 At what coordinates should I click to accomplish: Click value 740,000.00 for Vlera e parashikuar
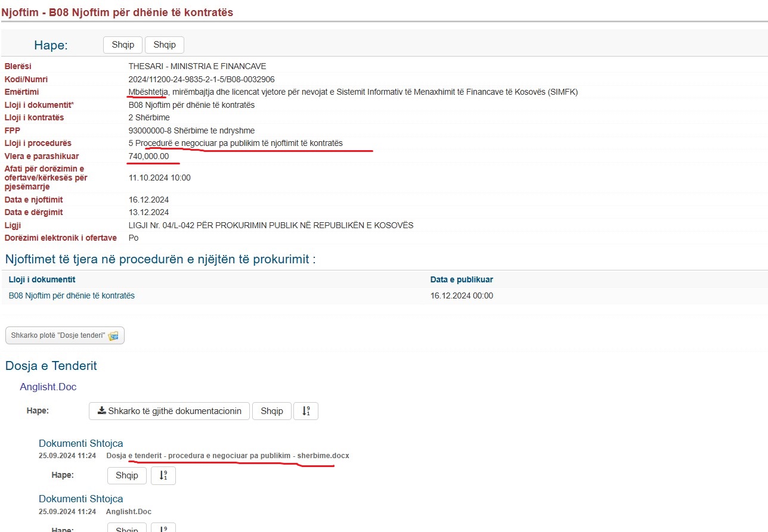(149, 156)
